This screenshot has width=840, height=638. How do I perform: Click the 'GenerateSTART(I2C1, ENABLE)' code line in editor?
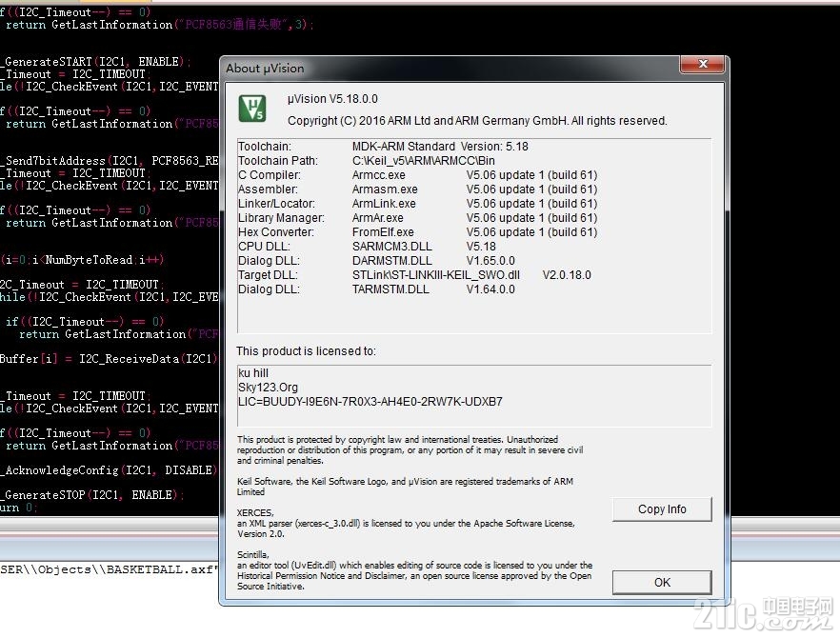tap(95, 62)
